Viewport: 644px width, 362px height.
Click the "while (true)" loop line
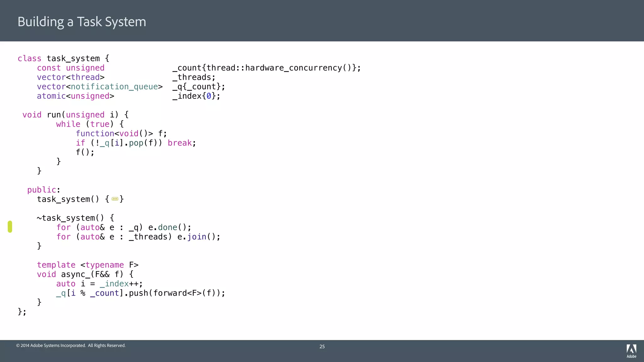[x=90, y=124]
